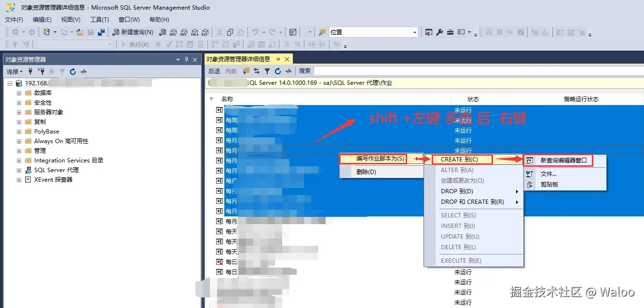Select the PolyBase folder
644x308 pixels.
click(x=47, y=131)
